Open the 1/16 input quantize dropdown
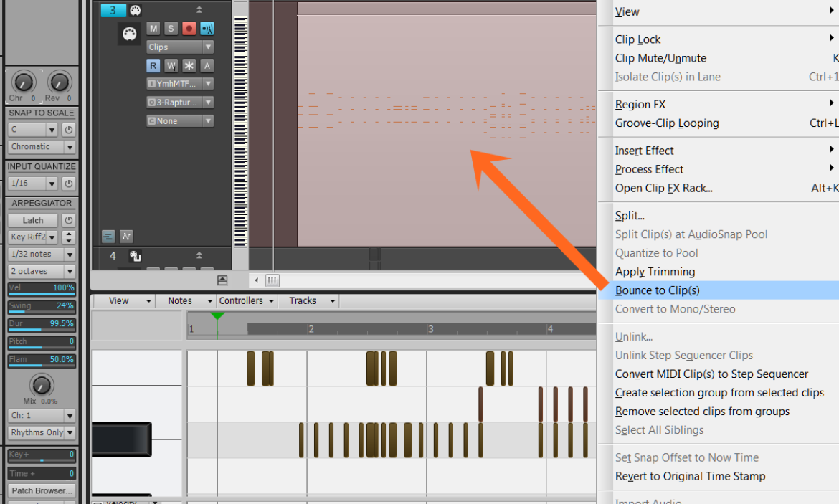Image resolution: width=839 pixels, height=504 pixels. [33, 184]
